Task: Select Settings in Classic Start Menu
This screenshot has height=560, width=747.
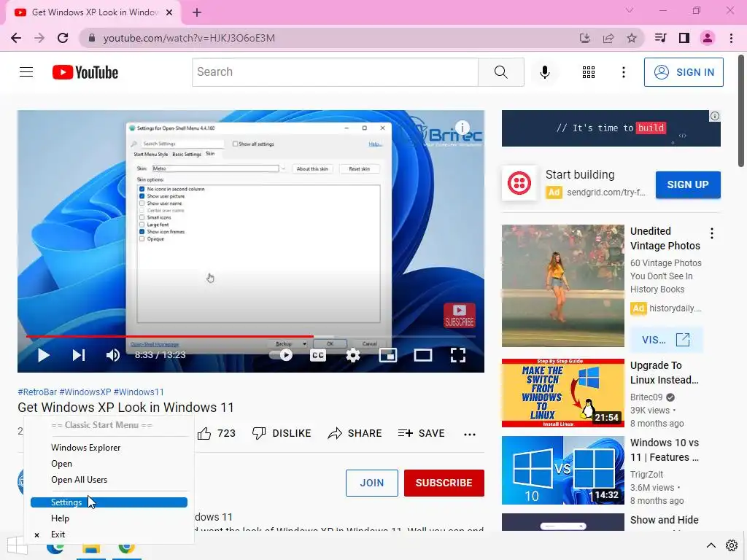Action: (109, 502)
